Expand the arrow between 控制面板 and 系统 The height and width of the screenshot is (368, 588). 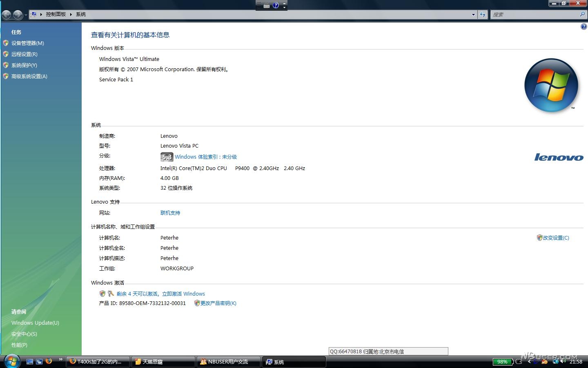[71, 14]
